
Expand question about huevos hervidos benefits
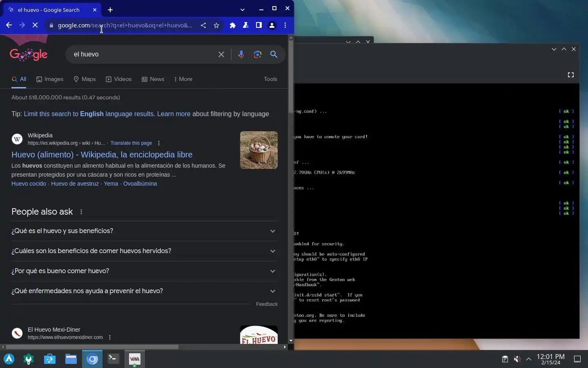(x=145, y=251)
